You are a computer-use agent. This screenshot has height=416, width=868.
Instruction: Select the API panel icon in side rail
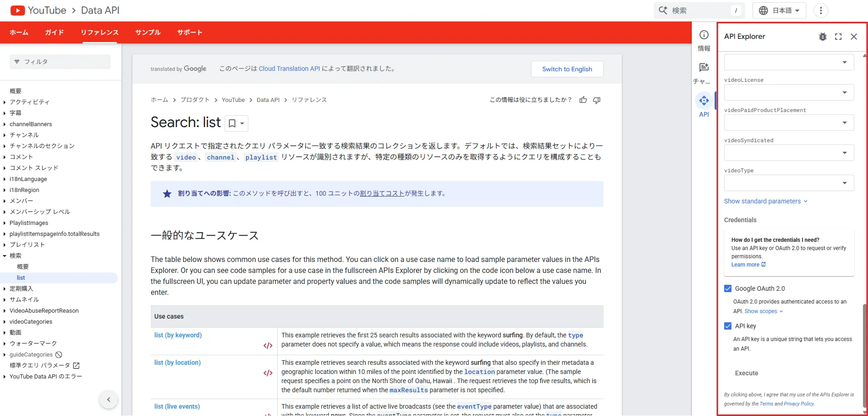click(704, 101)
